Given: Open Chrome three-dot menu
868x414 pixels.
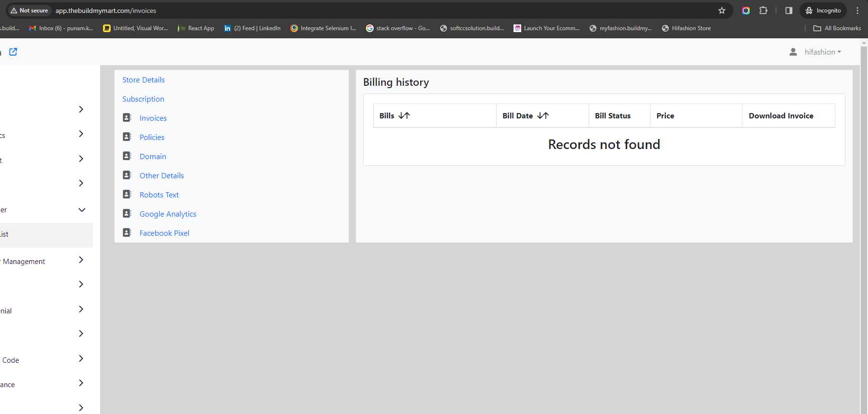Looking at the screenshot, I should [857, 11].
